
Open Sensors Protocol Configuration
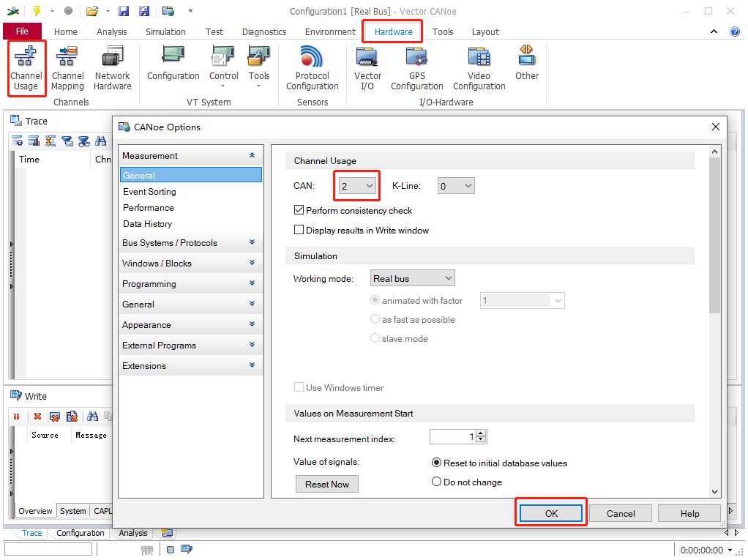pyautogui.click(x=312, y=68)
